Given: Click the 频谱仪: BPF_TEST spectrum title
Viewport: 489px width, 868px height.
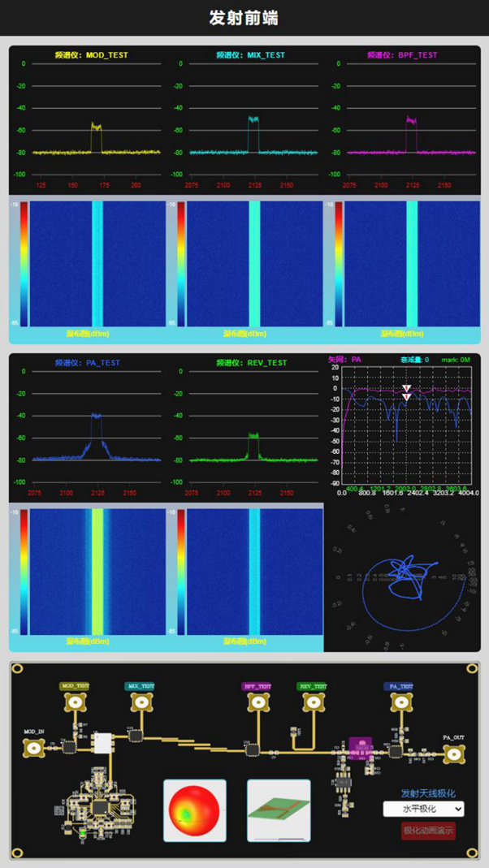Looking at the screenshot, I should (402, 55).
